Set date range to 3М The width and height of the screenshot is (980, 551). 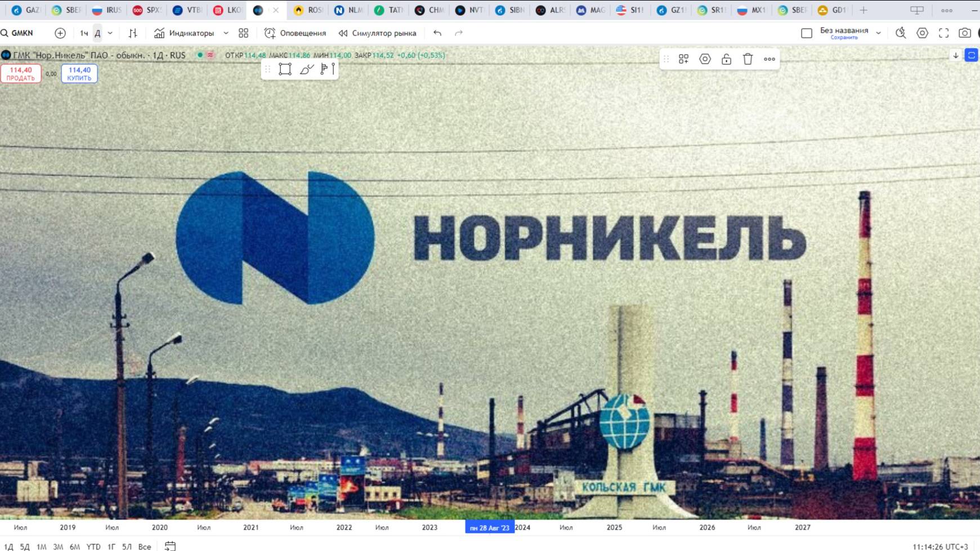point(58,546)
